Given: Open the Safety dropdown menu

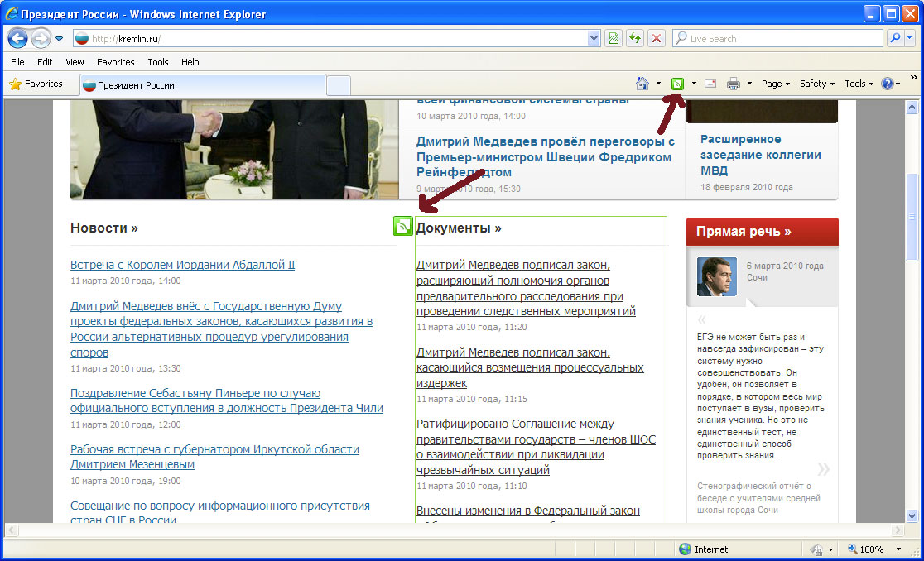Looking at the screenshot, I should [817, 84].
